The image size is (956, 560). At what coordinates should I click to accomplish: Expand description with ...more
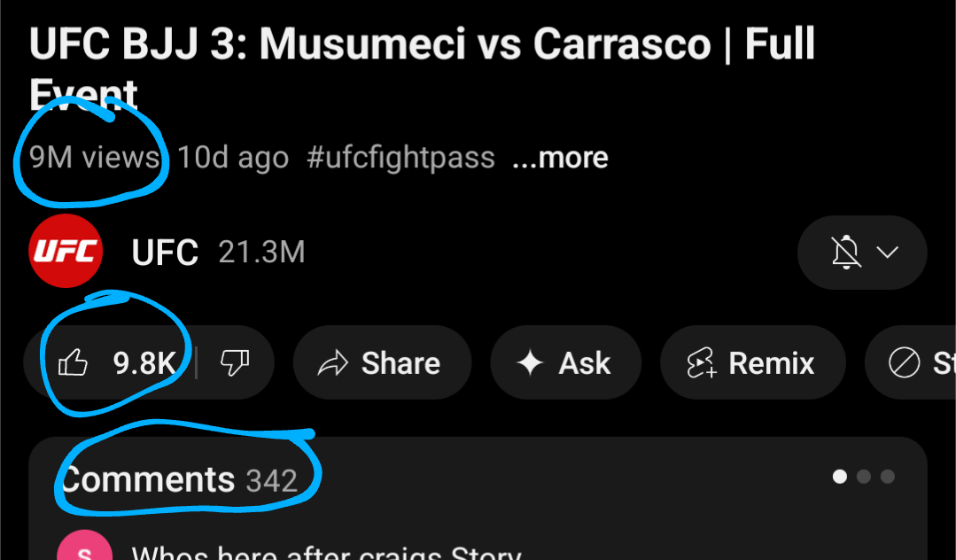click(560, 158)
